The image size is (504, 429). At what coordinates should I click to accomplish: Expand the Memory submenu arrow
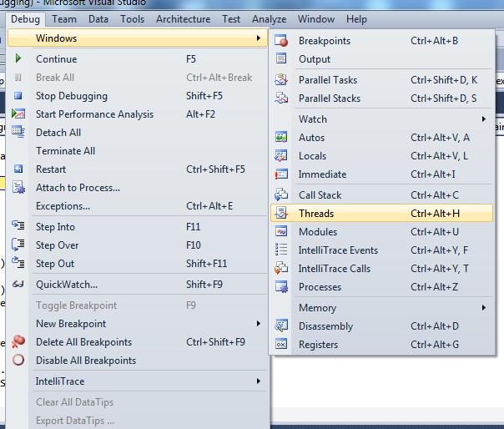coord(484,308)
